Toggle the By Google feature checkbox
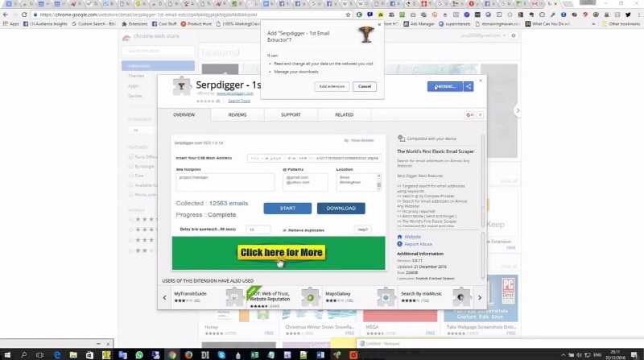 (x=130, y=166)
